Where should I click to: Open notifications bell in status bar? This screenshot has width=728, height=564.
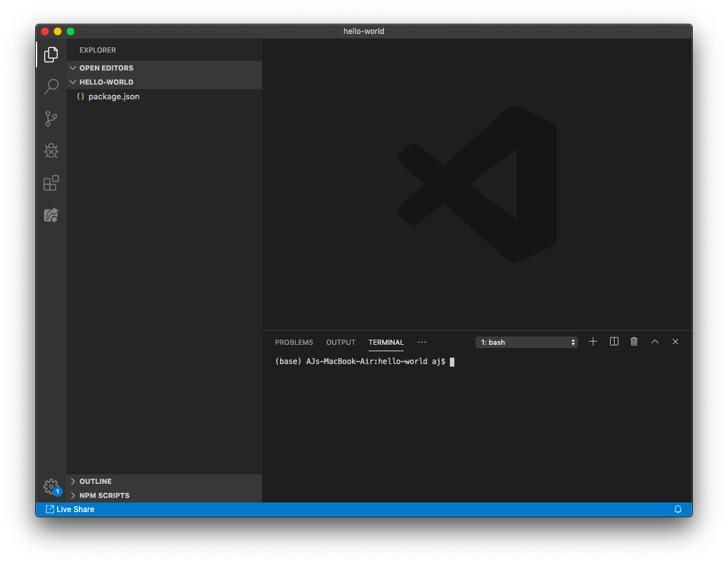678,510
